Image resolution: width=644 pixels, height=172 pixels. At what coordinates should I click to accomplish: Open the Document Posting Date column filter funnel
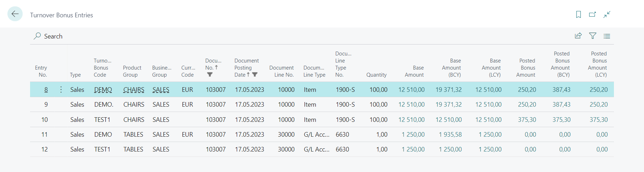pos(255,75)
